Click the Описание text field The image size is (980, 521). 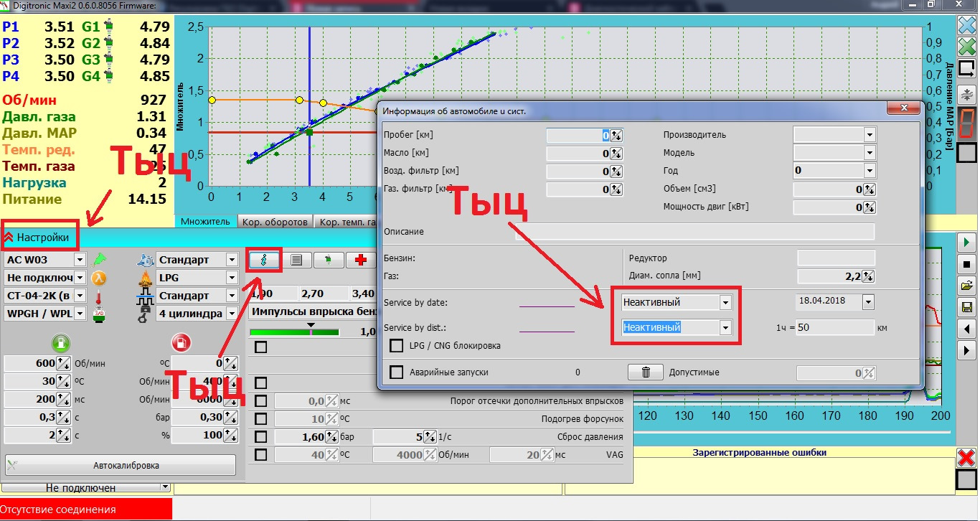coord(694,232)
